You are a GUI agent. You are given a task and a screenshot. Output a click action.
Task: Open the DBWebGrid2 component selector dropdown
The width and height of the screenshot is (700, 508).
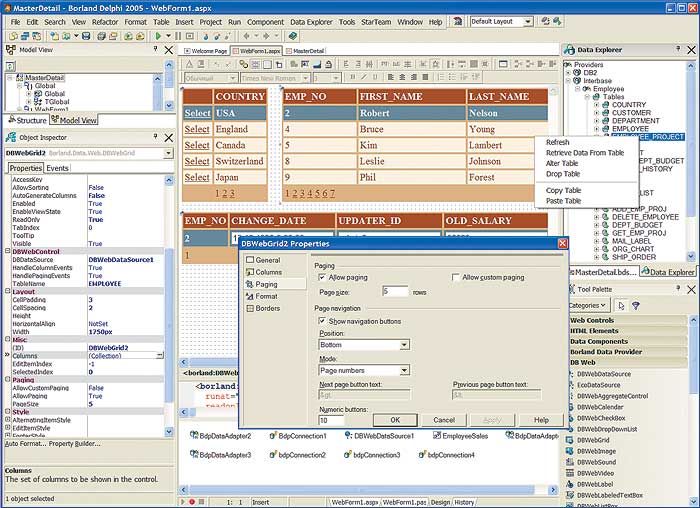(x=168, y=153)
